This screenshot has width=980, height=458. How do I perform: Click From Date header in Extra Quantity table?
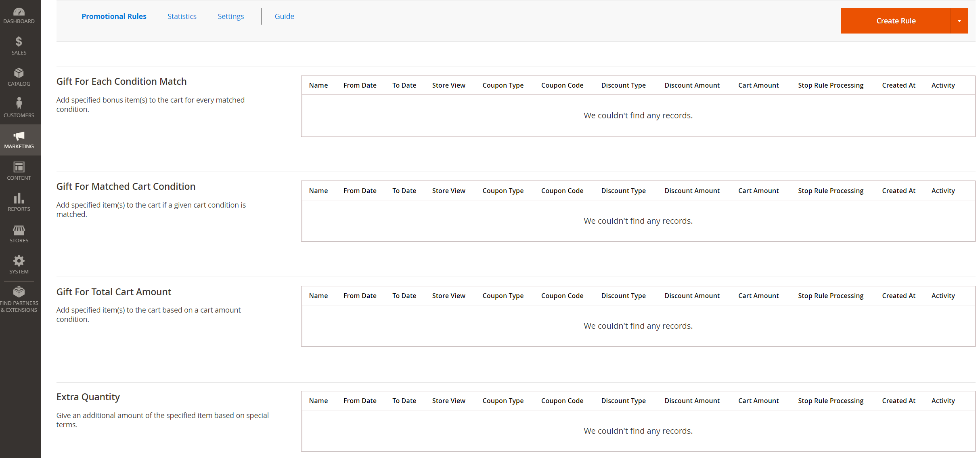pos(360,401)
